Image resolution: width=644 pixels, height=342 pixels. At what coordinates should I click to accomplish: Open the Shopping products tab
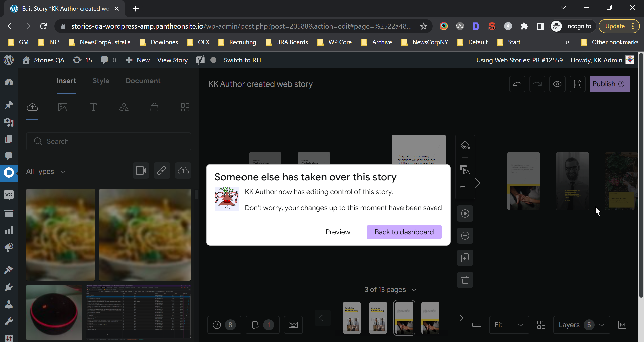(154, 107)
